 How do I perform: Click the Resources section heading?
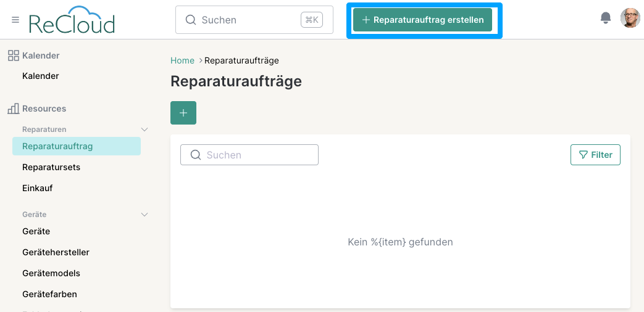(44, 109)
